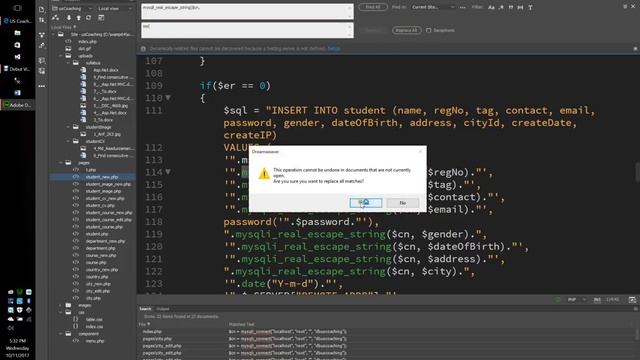Enable the Exceptions checkbox

click(428, 30)
